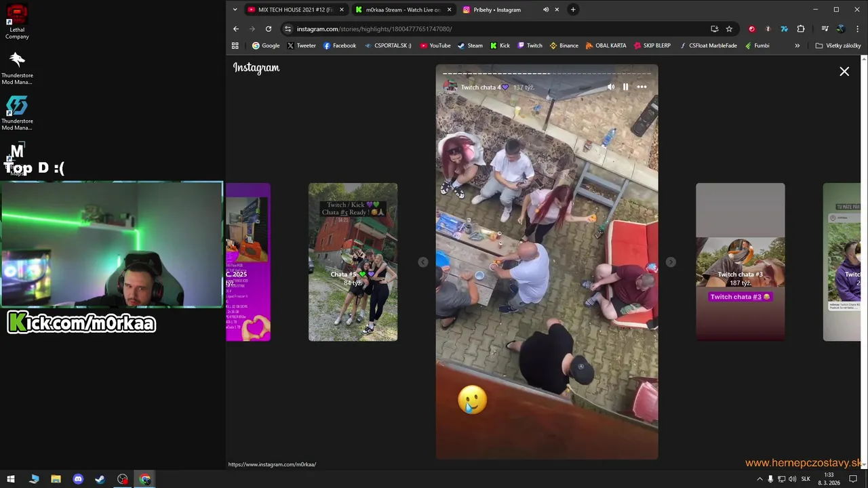The width and height of the screenshot is (868, 488).
Task: Reload the Instagram page
Action: (x=269, y=28)
